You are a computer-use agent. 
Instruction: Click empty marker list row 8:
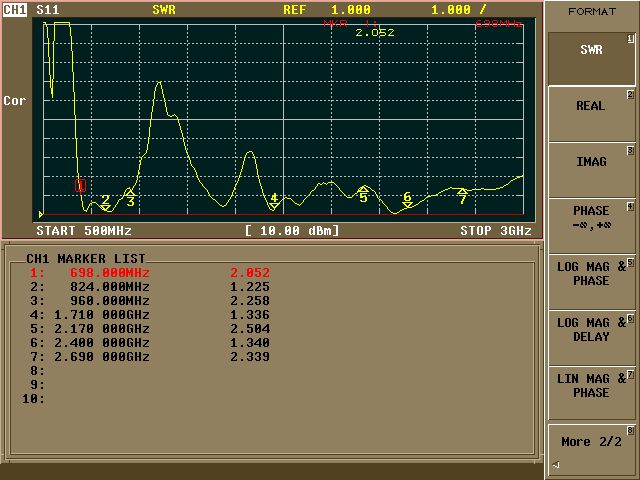[x=37, y=371]
